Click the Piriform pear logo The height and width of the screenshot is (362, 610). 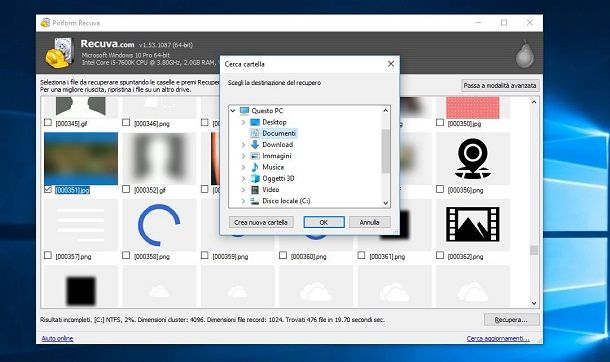[x=524, y=54]
